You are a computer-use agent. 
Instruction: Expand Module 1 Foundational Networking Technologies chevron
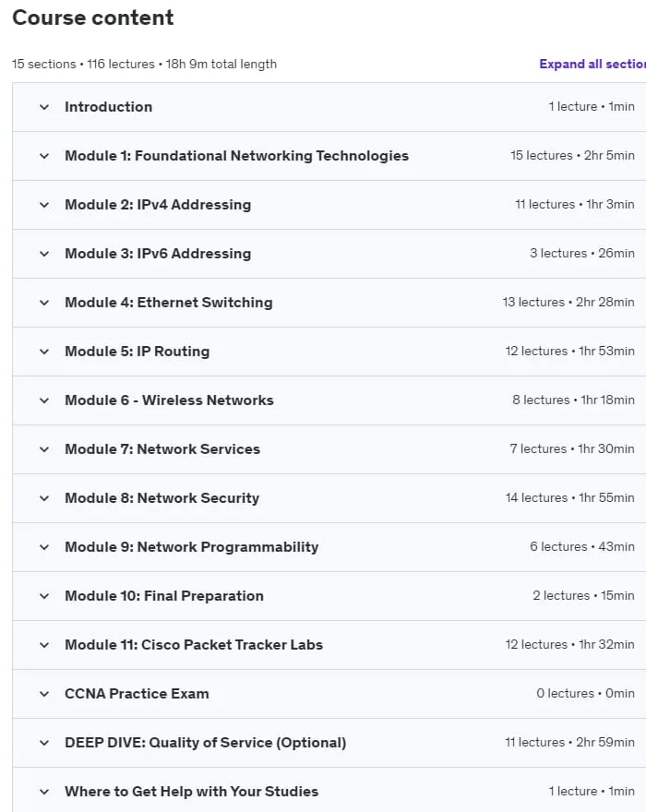[44, 156]
